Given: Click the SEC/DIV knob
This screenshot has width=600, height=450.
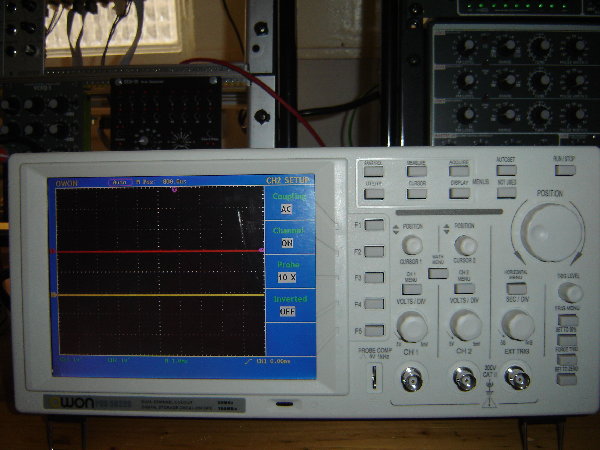Looking at the screenshot, I should tap(517, 324).
